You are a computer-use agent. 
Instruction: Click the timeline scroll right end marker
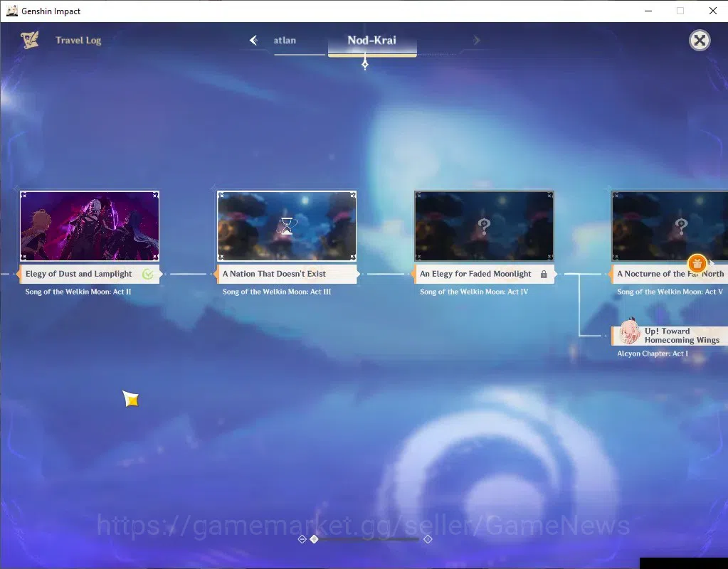[x=428, y=539]
